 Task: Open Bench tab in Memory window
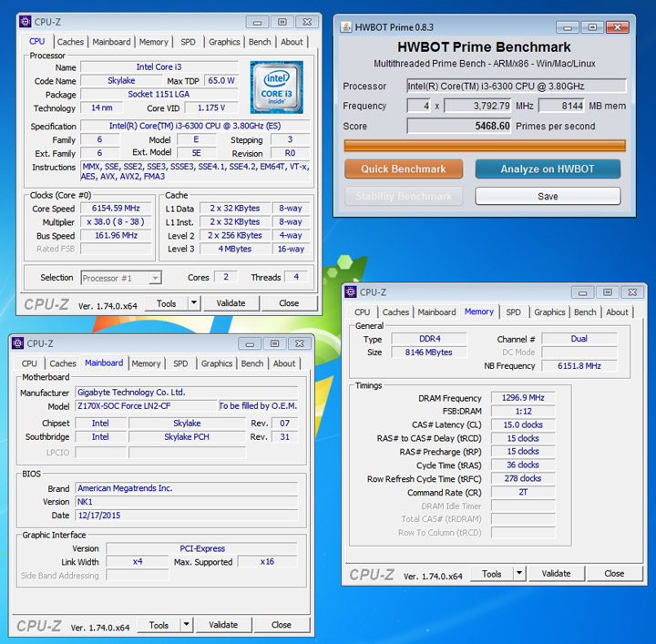coord(585,312)
